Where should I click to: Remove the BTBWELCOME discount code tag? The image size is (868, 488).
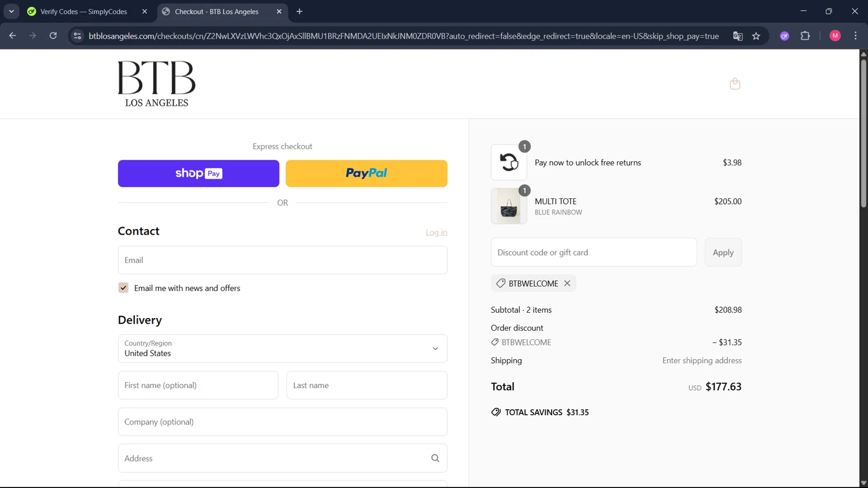pyautogui.click(x=567, y=283)
